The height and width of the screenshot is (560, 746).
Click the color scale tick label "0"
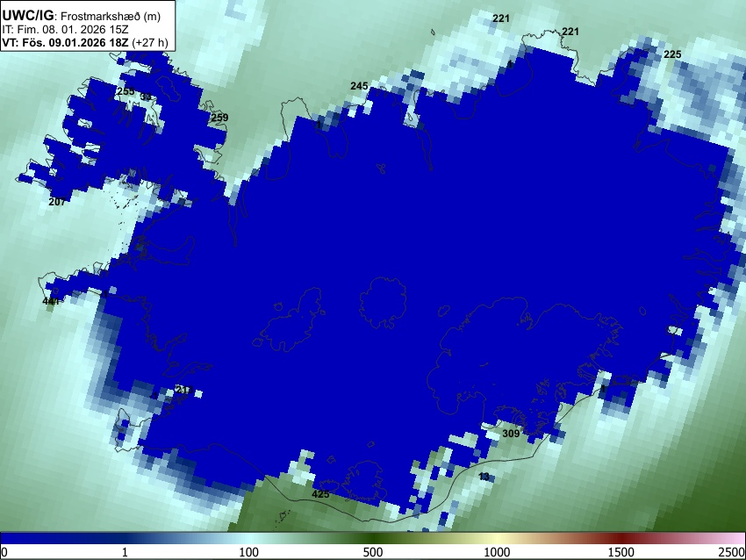(x=4, y=552)
